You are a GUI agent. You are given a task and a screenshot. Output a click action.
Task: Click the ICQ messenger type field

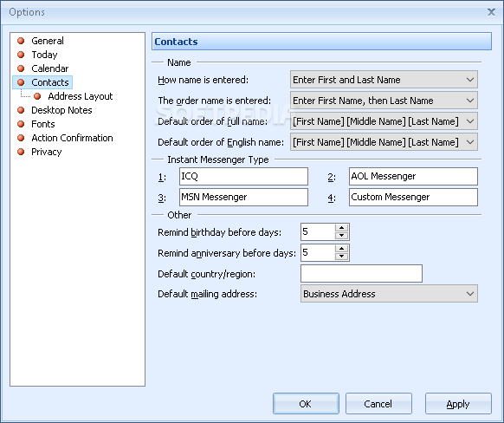tap(243, 176)
